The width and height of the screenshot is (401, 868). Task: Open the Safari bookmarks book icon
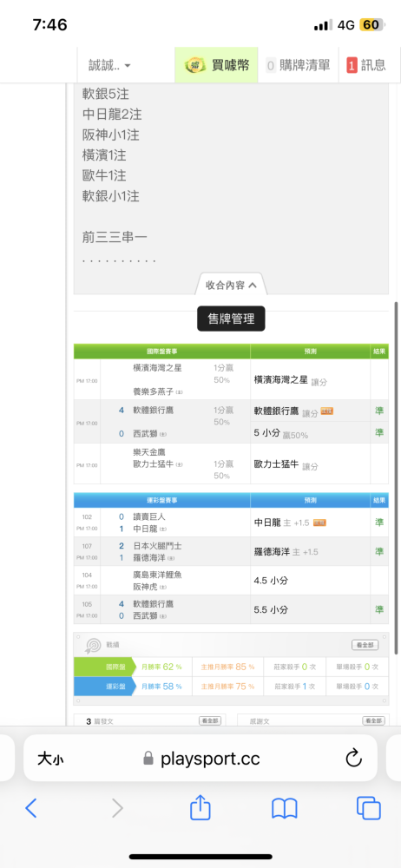point(285,808)
